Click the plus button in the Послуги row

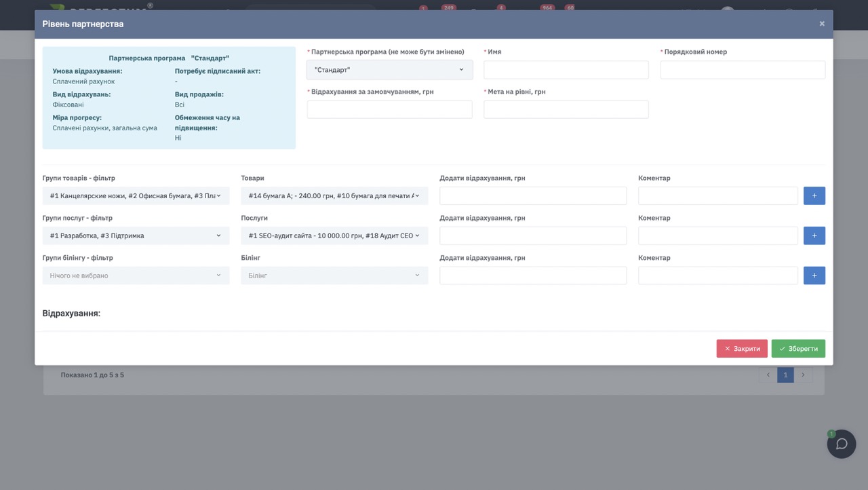pyautogui.click(x=814, y=235)
